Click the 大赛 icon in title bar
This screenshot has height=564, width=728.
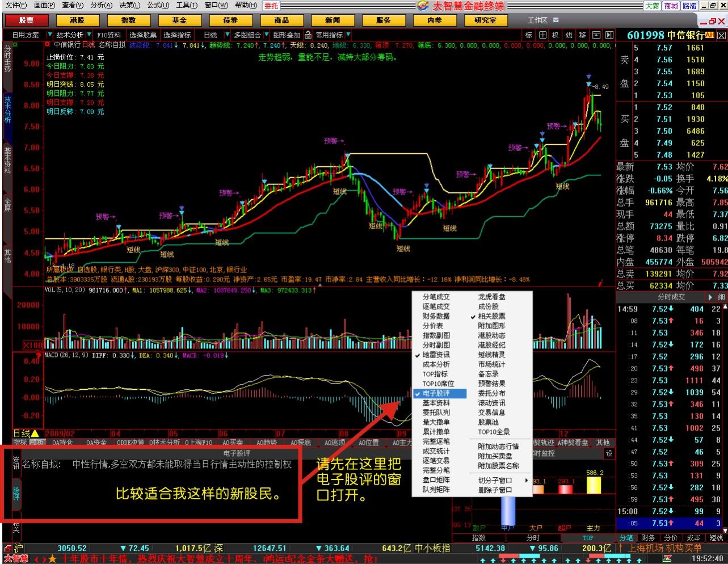tap(652, 6)
